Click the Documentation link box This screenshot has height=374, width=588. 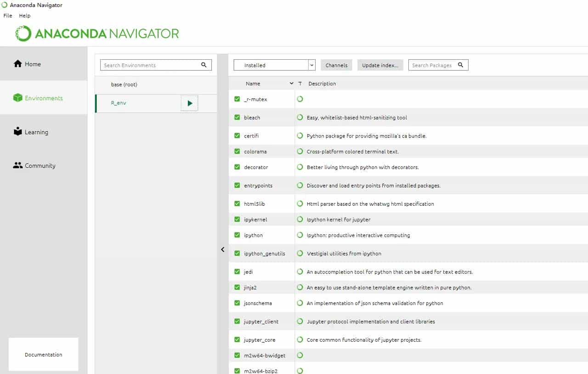[x=44, y=355]
